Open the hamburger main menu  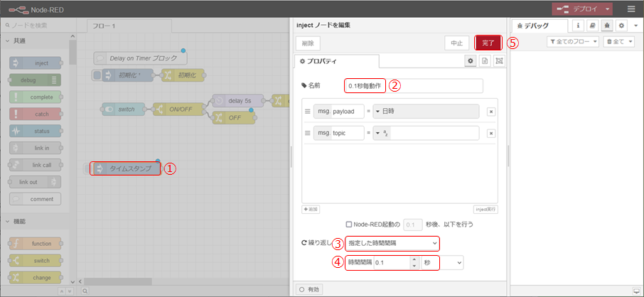631,9
